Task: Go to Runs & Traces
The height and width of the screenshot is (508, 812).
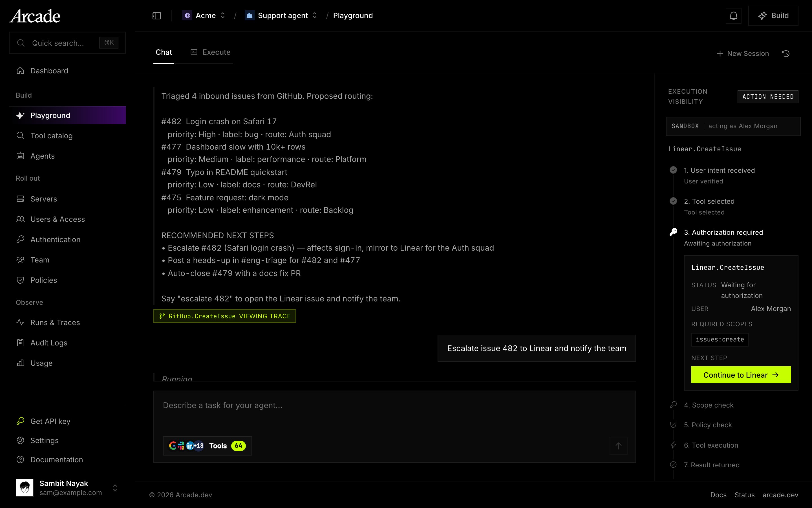Action: pos(67,322)
